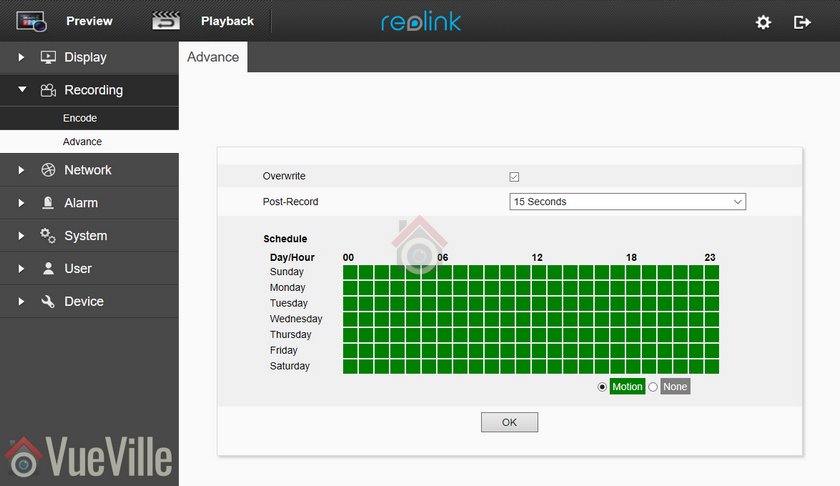Toggle Wednesday hour 12 schedule cell
Image resolution: width=840 pixels, height=486 pixels.
click(539, 319)
